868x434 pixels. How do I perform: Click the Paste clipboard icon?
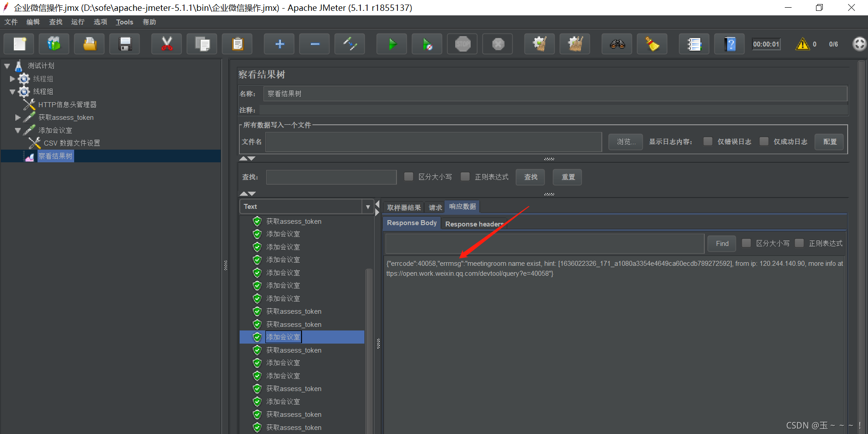tap(237, 44)
